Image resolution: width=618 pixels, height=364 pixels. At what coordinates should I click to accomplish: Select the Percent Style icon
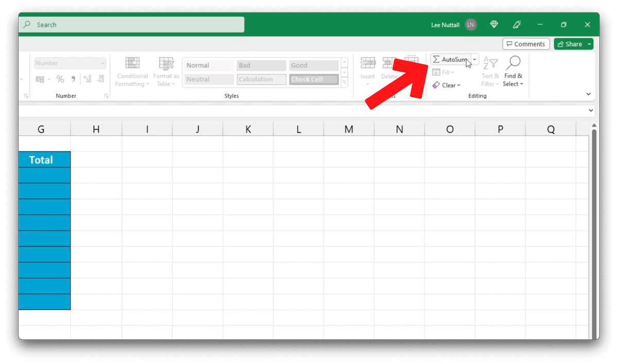coord(60,79)
